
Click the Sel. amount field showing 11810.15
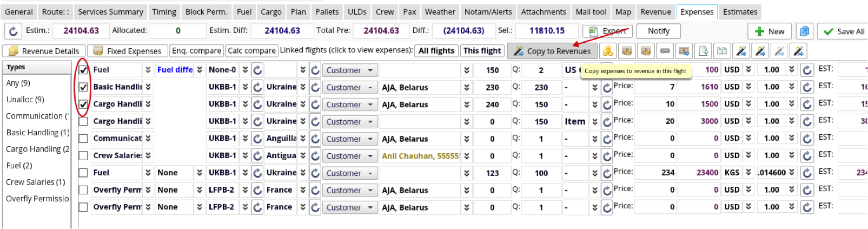point(547,31)
